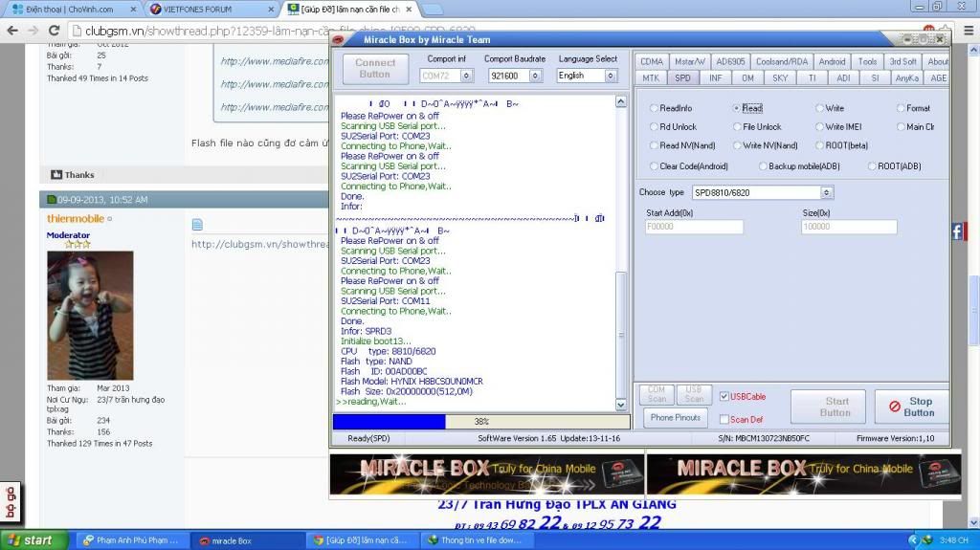Select the Format radio option
Image resolution: width=980 pixels, height=550 pixels.
click(x=901, y=108)
